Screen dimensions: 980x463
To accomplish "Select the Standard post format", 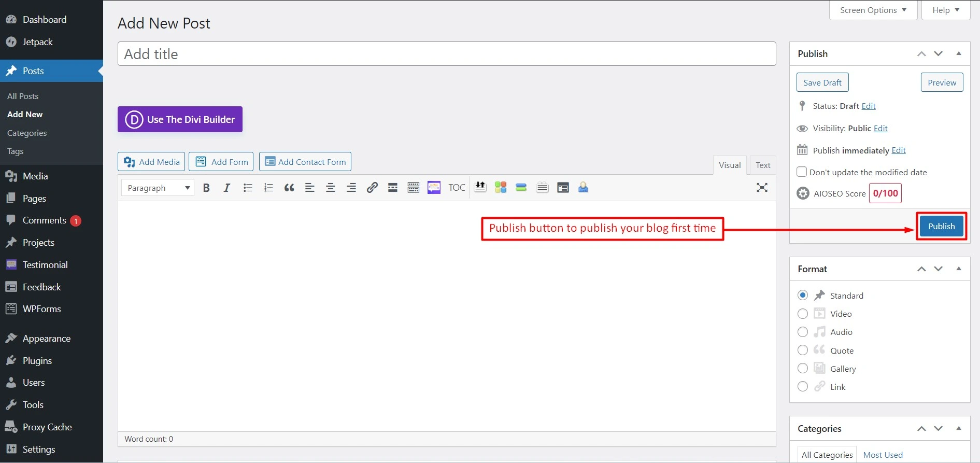I will coord(803,295).
